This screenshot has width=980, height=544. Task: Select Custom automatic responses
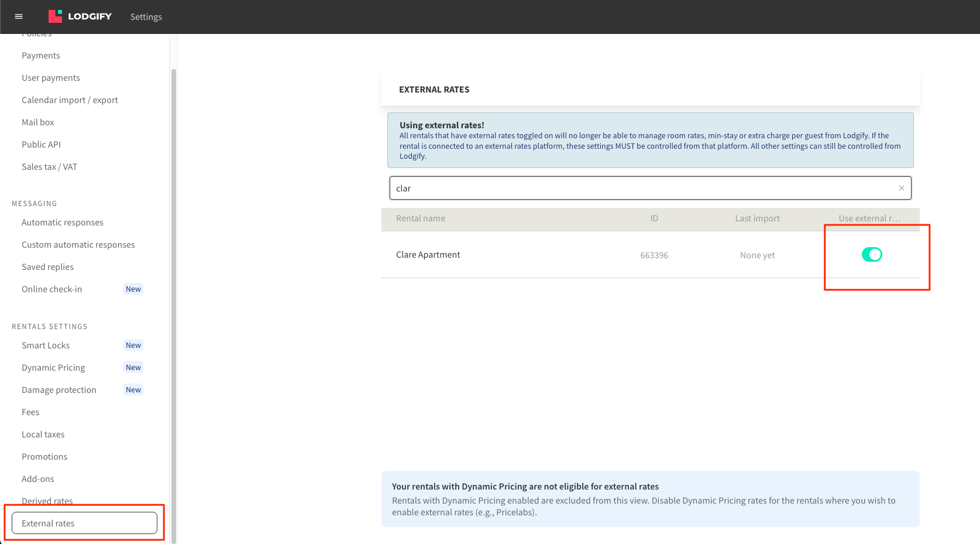[78, 245]
